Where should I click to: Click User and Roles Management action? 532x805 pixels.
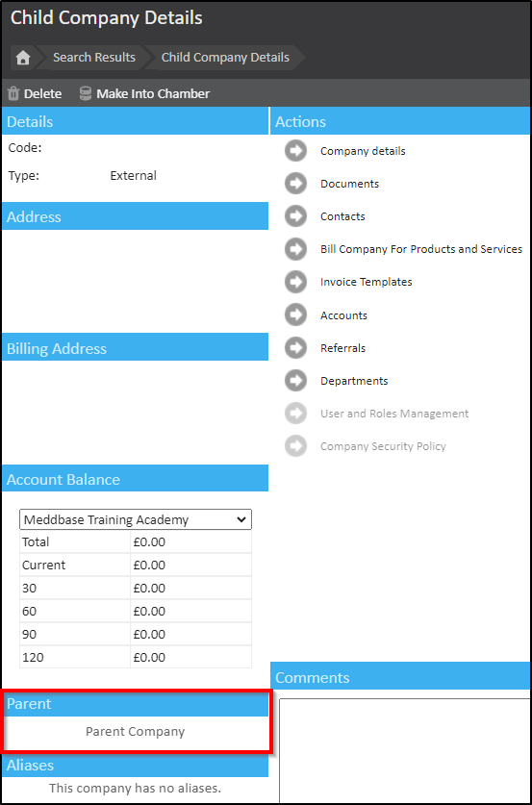(x=394, y=414)
